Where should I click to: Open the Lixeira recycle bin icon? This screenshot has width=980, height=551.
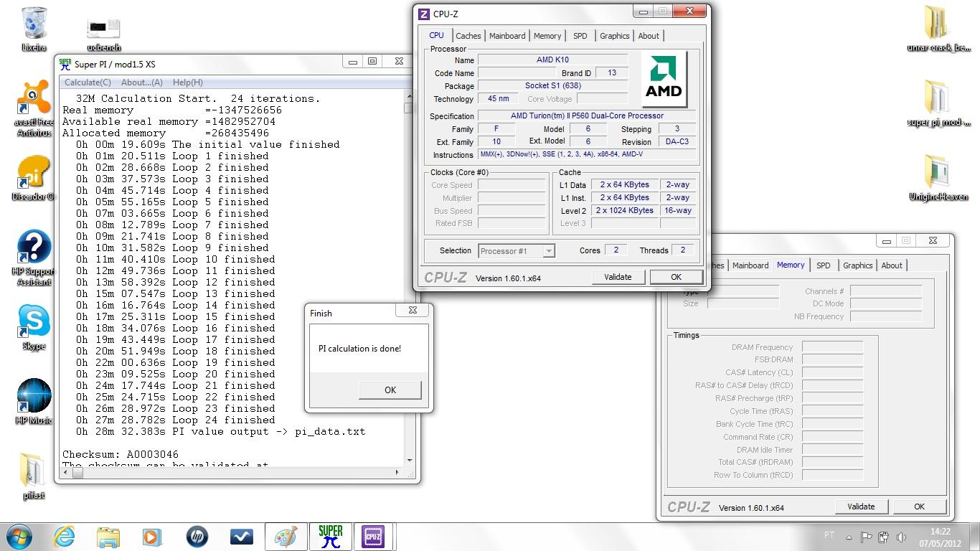(34, 29)
